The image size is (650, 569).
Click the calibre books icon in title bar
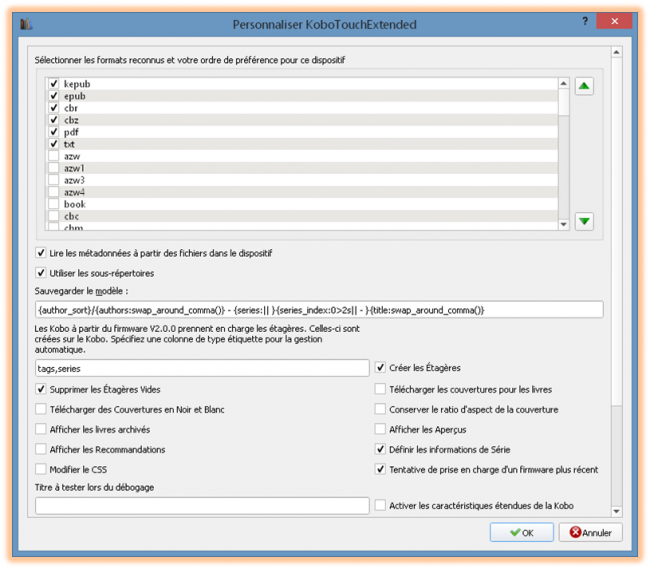tap(26, 24)
